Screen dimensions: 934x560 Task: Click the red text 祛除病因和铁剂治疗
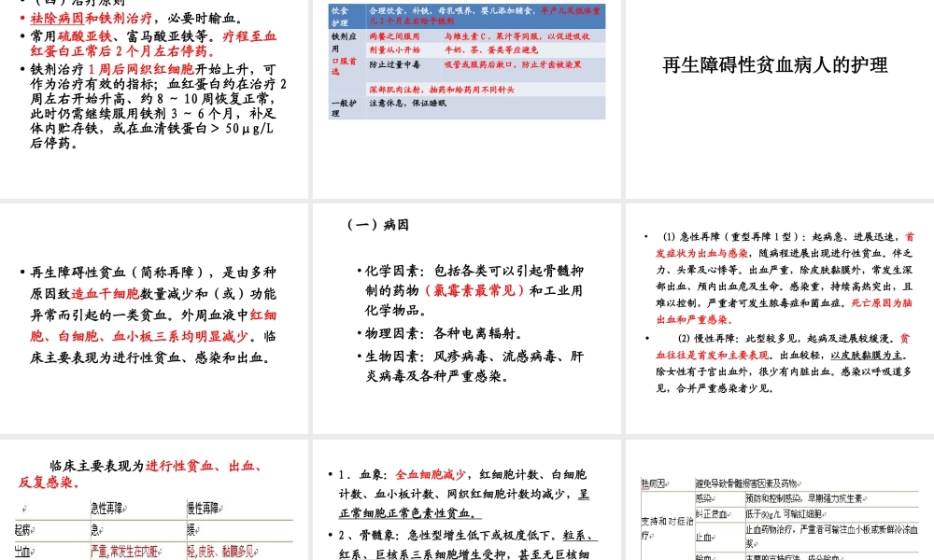pos(92,19)
